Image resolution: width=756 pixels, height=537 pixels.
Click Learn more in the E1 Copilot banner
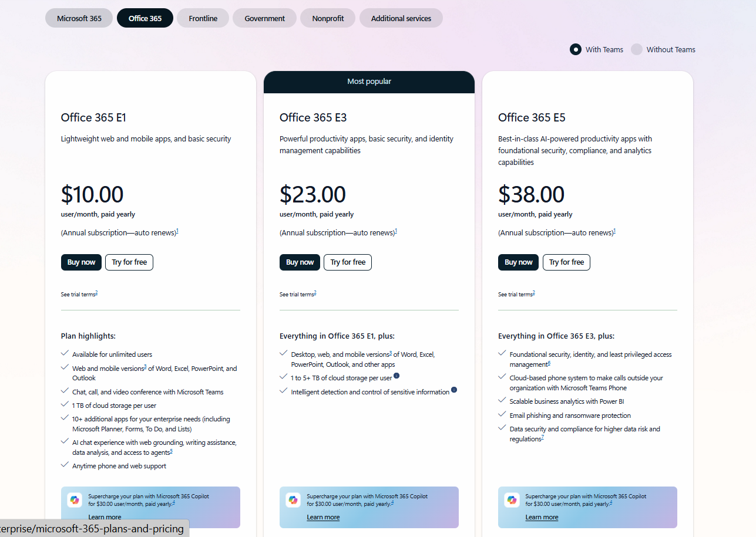coord(105,517)
